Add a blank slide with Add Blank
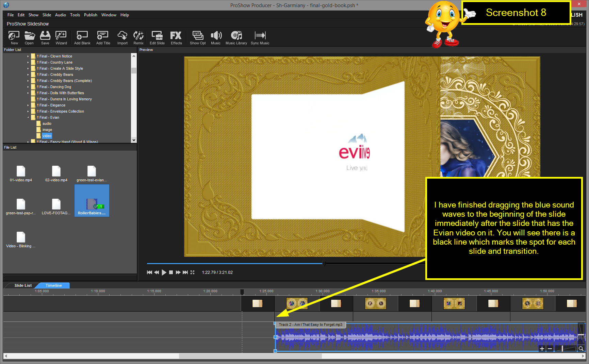The width and height of the screenshot is (589, 364). [x=82, y=37]
